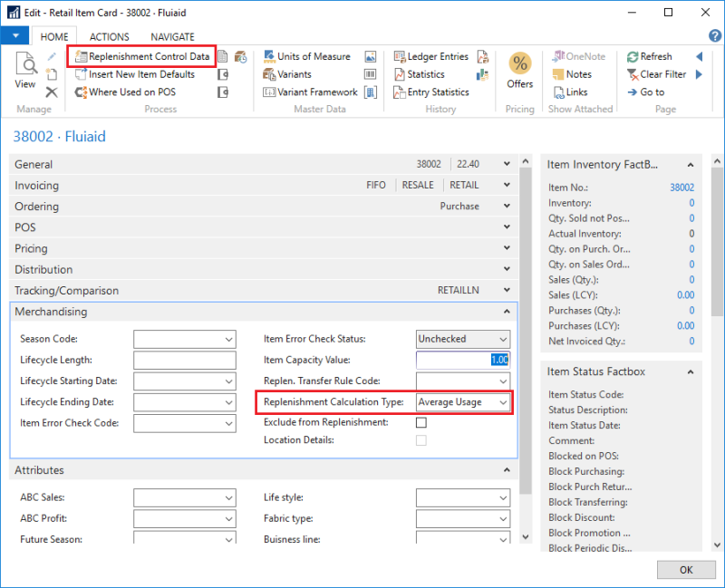
Task: Open Lifecycle Starting Date dropdown
Action: click(x=229, y=381)
